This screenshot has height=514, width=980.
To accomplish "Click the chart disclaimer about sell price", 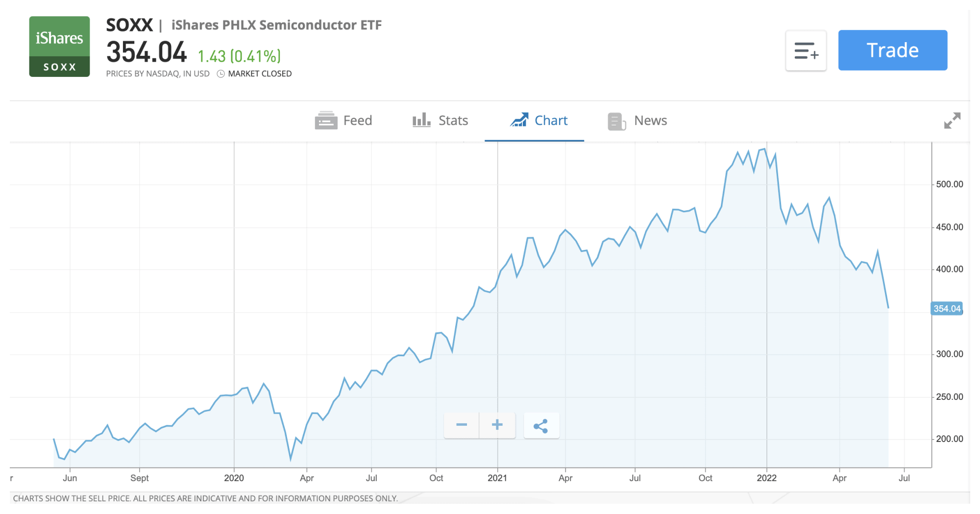I will tap(205, 499).
